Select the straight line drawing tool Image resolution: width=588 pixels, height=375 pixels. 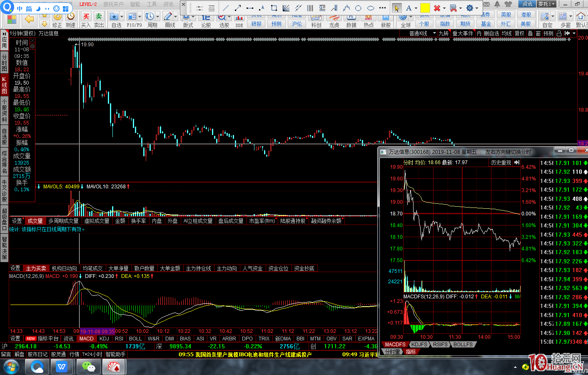(225, 8)
